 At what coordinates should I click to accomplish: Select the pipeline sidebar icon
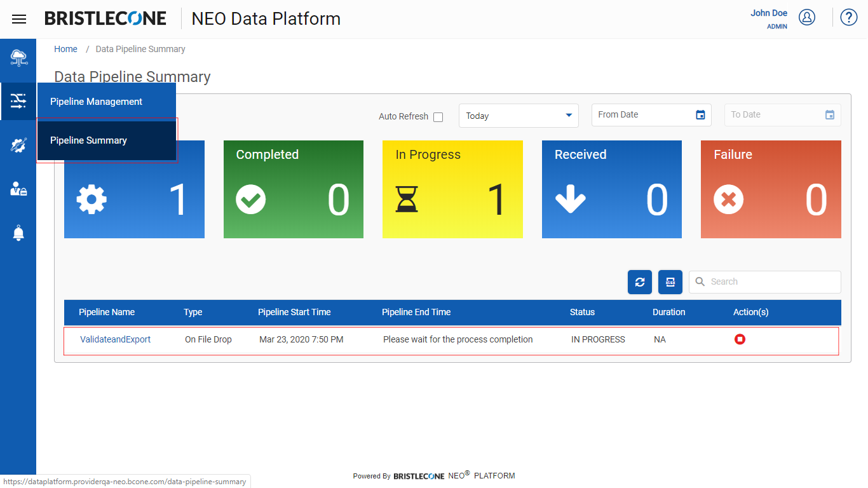[18, 101]
